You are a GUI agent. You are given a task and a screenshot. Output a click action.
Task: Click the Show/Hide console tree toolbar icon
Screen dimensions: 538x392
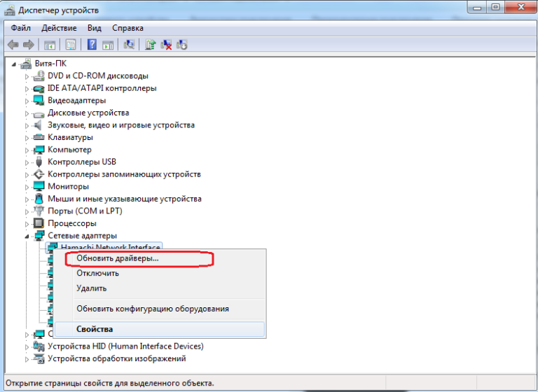click(50, 45)
